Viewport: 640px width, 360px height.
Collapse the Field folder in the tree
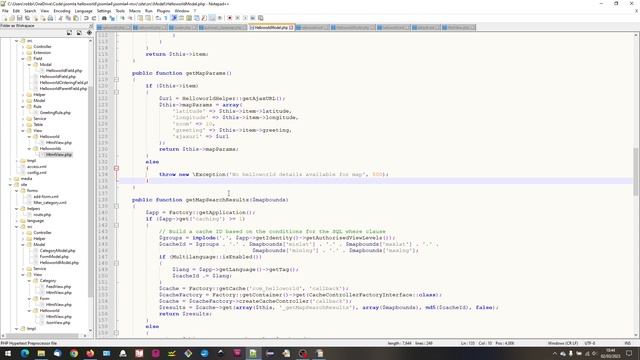point(23,58)
